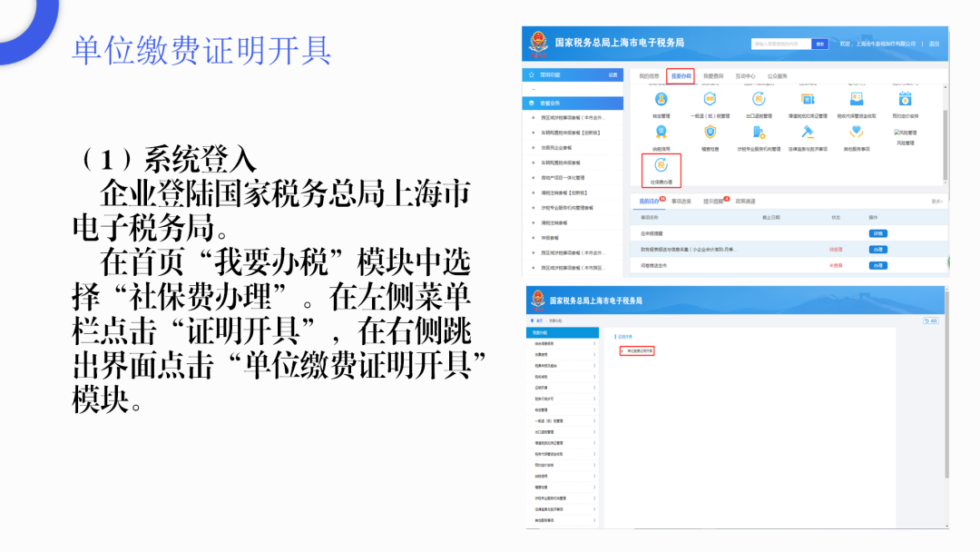Open the 设置 link beside 常用功能
The height and width of the screenshot is (552, 980).
pos(613,75)
